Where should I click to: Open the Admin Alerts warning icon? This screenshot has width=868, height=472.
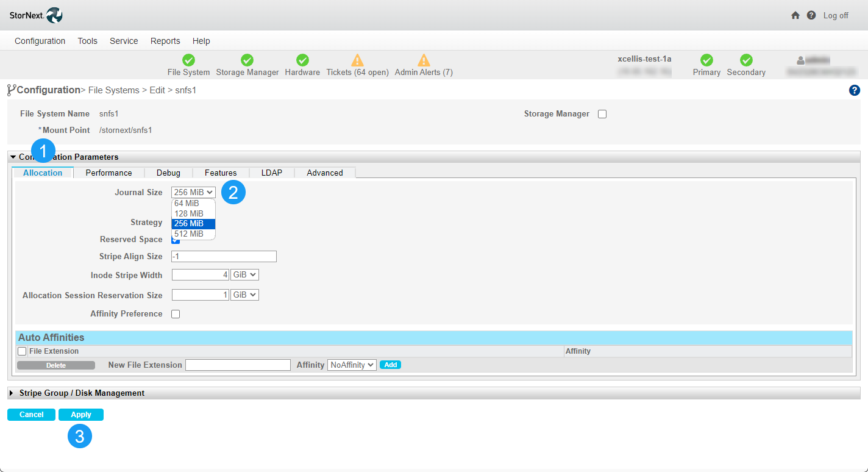point(424,60)
